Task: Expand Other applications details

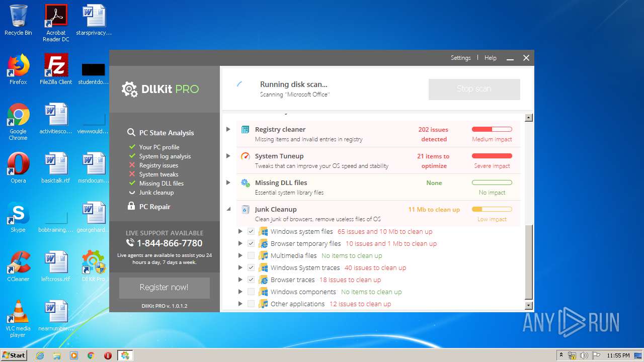Action: pos(240,304)
